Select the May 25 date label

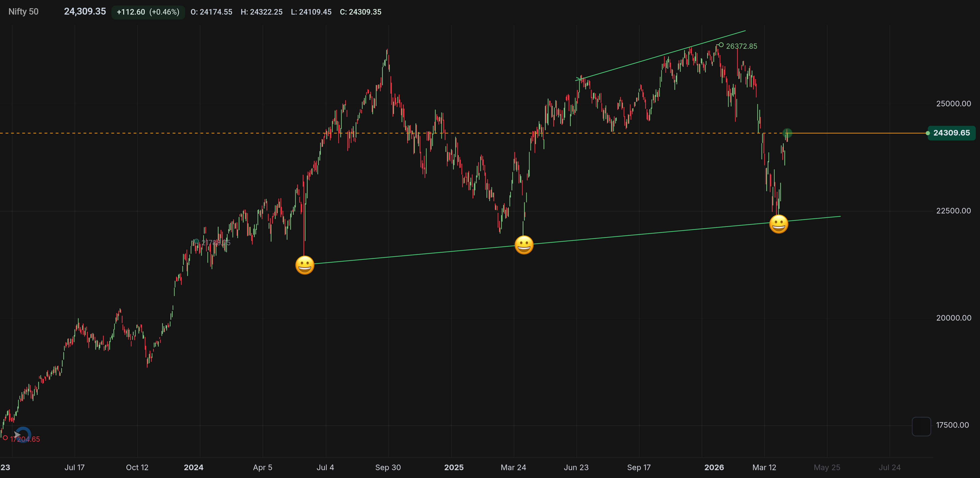827,468
